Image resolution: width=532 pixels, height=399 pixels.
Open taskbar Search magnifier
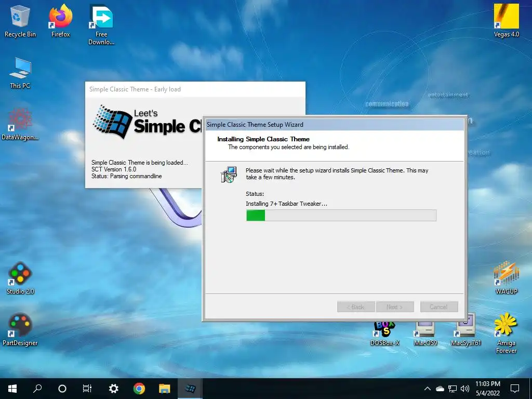pyautogui.click(x=37, y=389)
